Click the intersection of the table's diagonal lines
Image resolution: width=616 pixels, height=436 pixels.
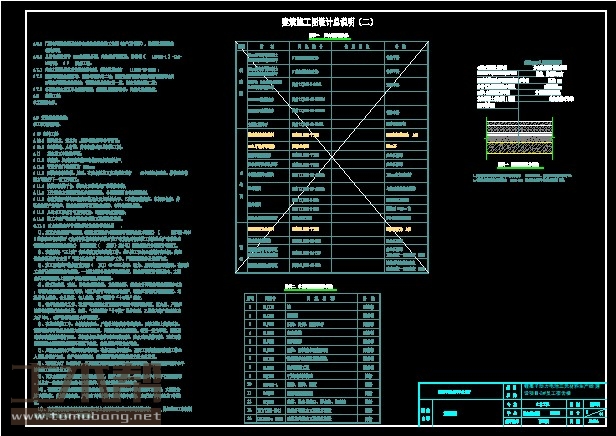pyautogui.click(x=331, y=157)
